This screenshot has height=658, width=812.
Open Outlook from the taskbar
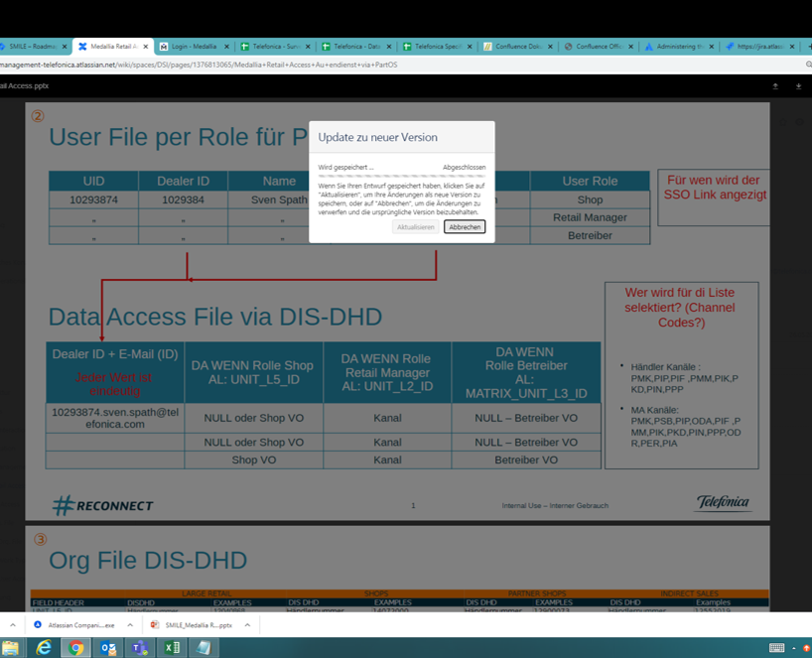pyautogui.click(x=108, y=648)
